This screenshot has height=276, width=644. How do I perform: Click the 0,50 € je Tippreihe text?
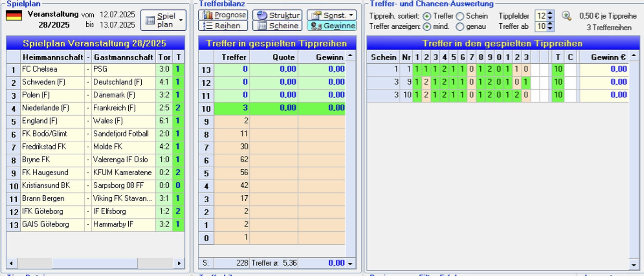[608, 16]
